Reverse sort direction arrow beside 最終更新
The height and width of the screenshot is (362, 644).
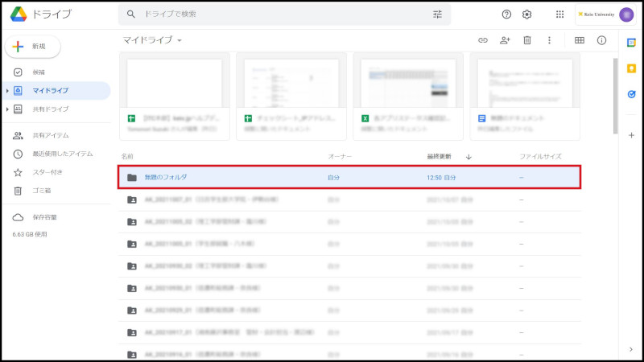pos(469,156)
